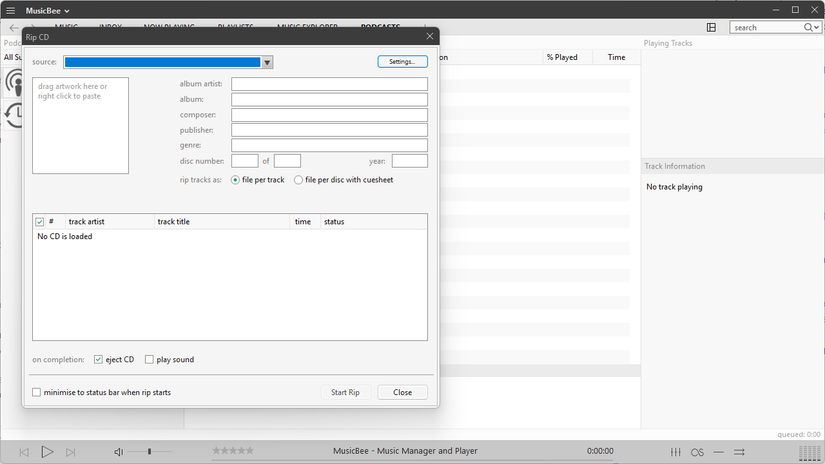Skip to next track

click(x=71, y=452)
